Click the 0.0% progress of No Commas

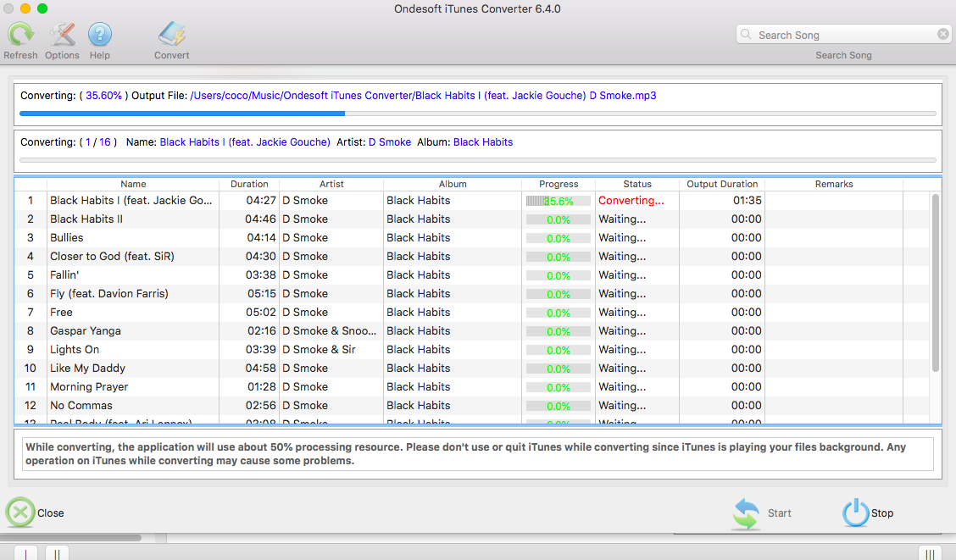[x=559, y=407]
